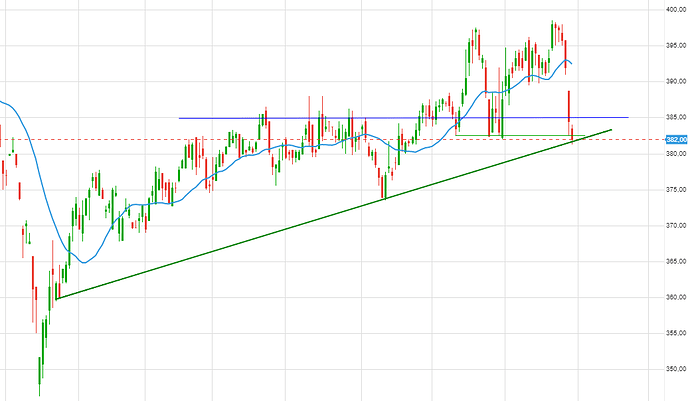Click the 375.00 price axis label

point(673,190)
